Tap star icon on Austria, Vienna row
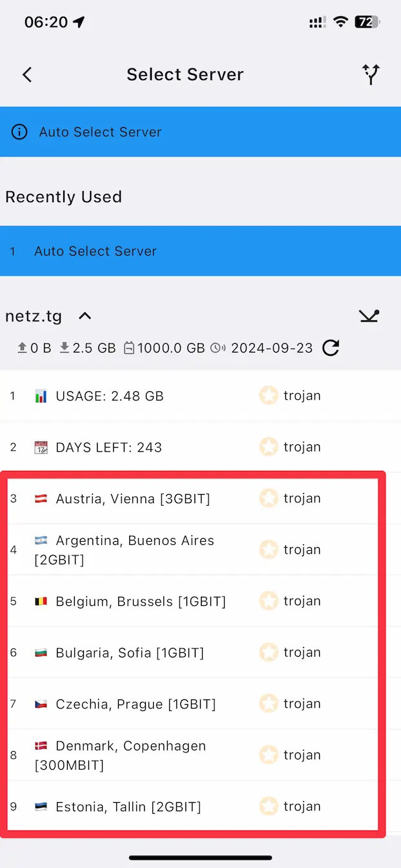Image resolution: width=401 pixels, height=868 pixels. 269,498
